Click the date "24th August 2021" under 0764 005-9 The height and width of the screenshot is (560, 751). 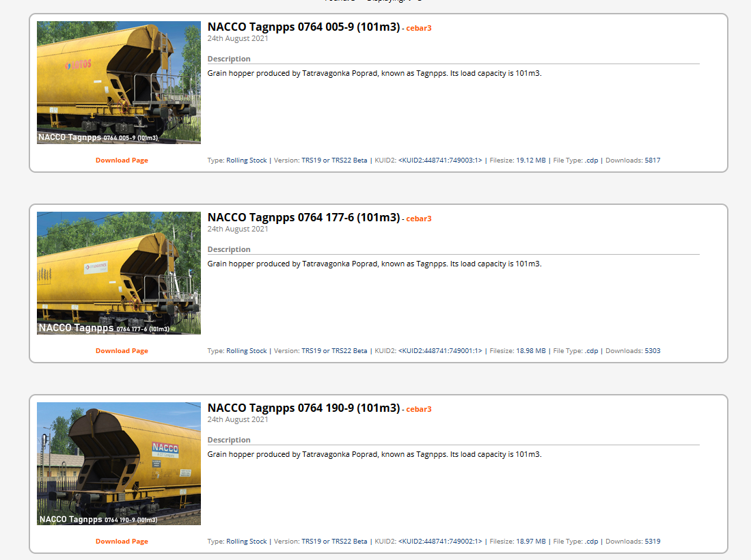[x=238, y=38]
